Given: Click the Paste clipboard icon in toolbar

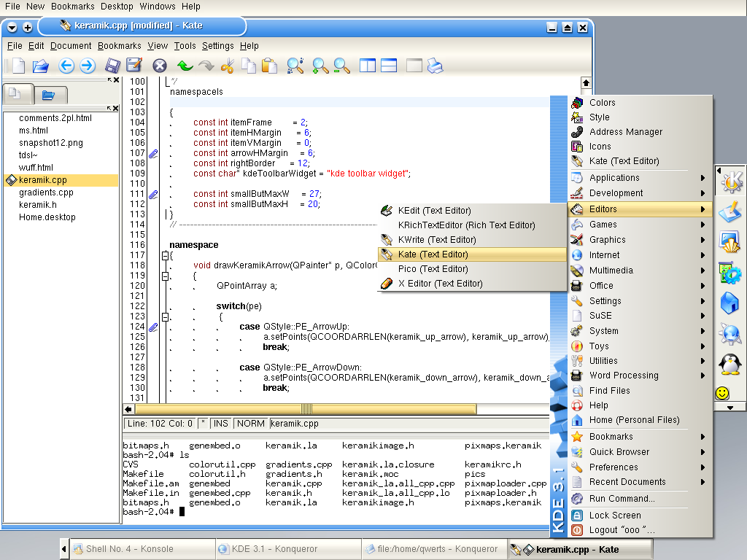Looking at the screenshot, I should (270, 66).
